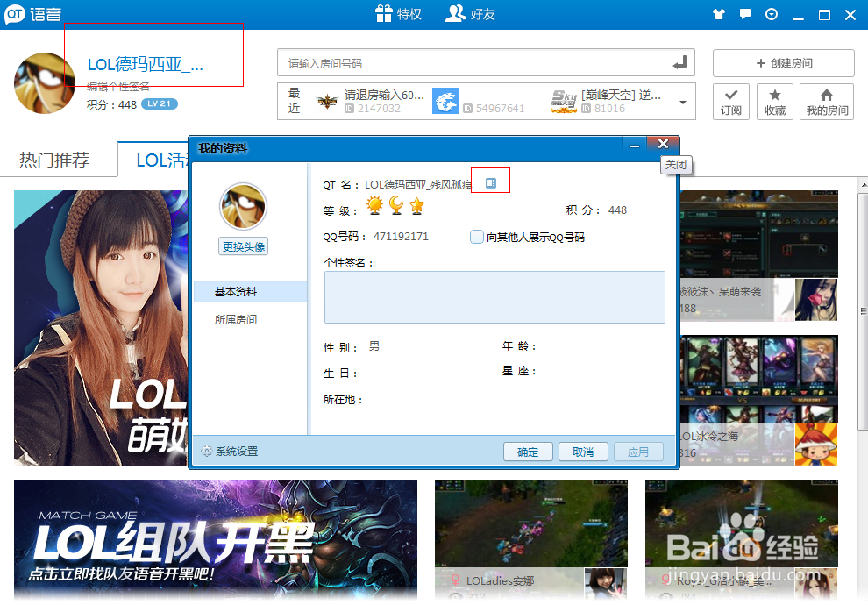
Task: Click the 个性签名 text area
Action: click(x=494, y=297)
